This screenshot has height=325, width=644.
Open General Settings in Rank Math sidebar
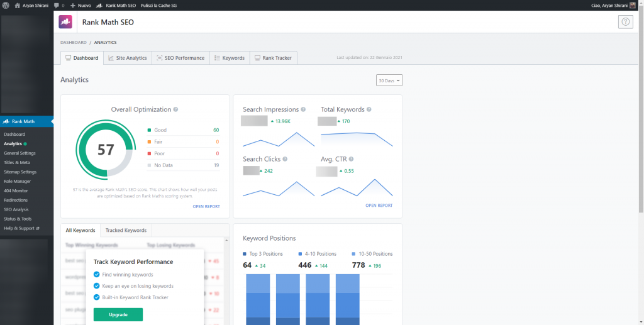(19, 153)
